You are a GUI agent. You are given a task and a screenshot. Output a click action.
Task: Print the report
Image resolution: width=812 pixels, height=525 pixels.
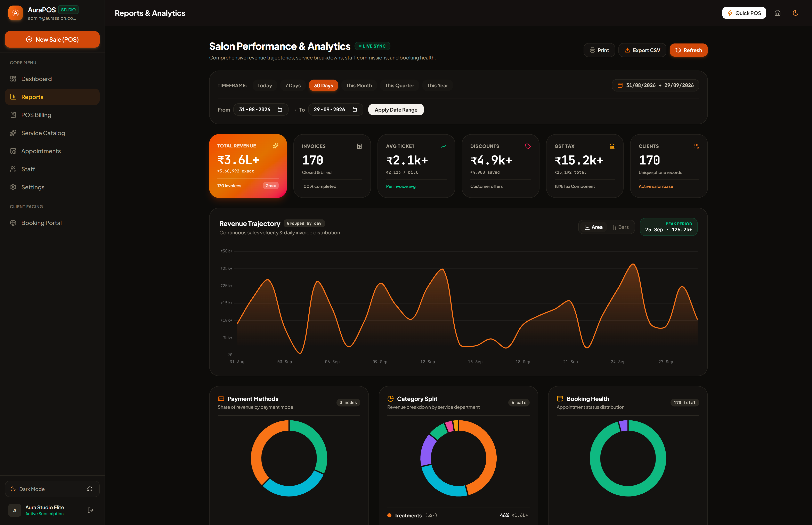click(599, 50)
